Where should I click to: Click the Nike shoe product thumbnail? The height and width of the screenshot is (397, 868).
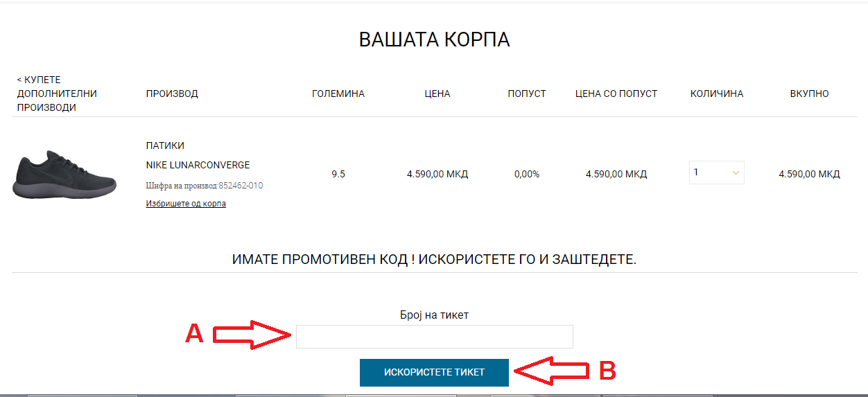click(64, 174)
